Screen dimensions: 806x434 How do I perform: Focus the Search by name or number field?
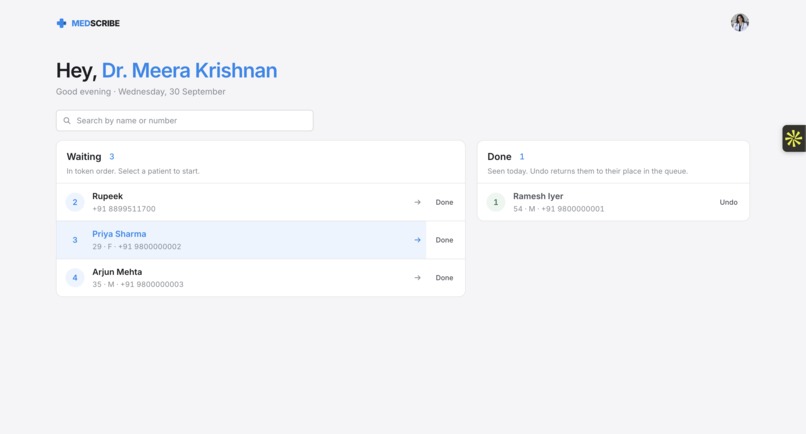185,120
